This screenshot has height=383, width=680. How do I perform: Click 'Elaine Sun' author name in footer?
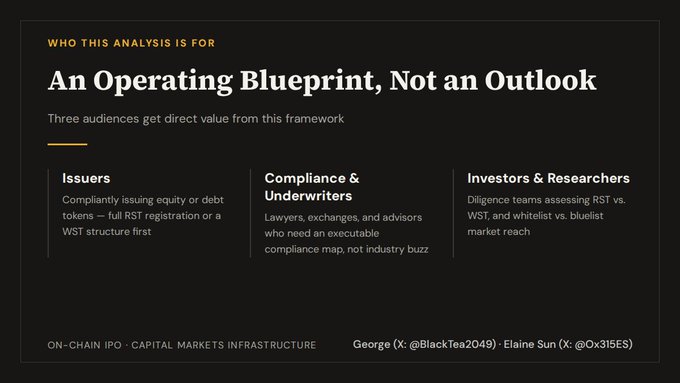pos(530,344)
